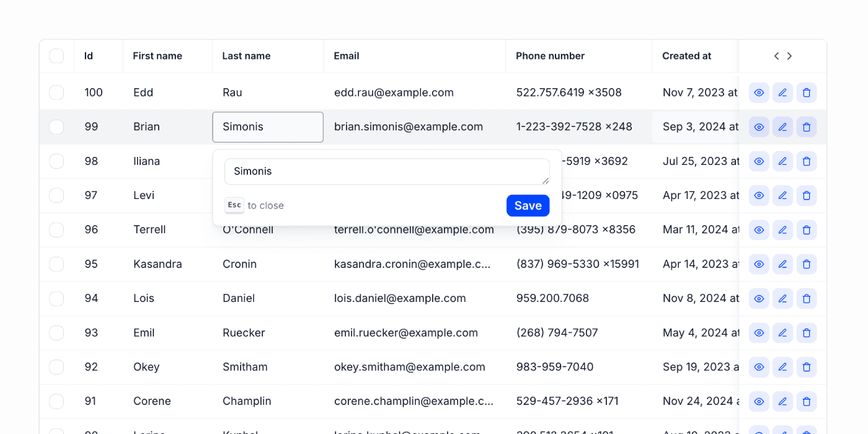868x434 pixels.
Task: Delete the Lois Daniel row
Action: click(807, 299)
